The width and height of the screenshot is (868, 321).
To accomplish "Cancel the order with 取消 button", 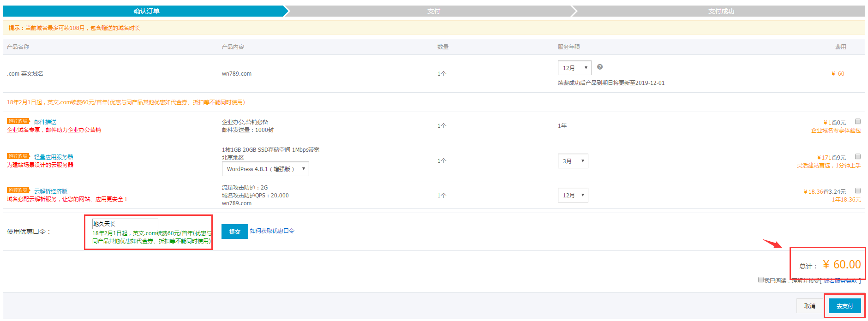I will coord(809,306).
